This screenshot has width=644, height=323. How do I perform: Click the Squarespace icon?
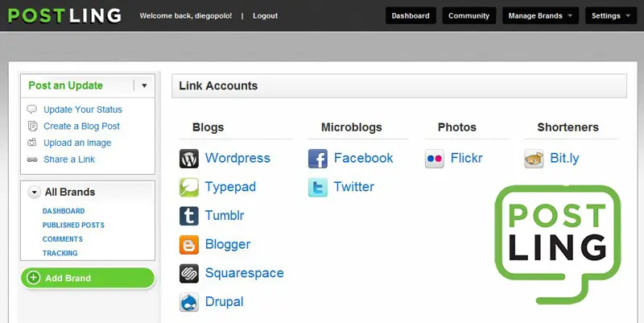pyautogui.click(x=189, y=274)
